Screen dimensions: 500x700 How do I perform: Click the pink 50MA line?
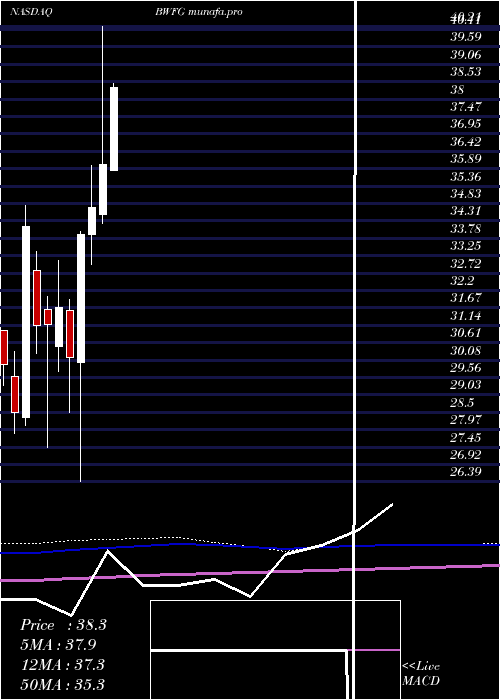pos(250,572)
